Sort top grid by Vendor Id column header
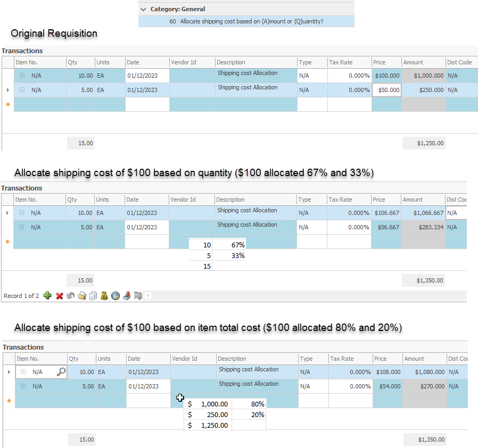 (192, 62)
